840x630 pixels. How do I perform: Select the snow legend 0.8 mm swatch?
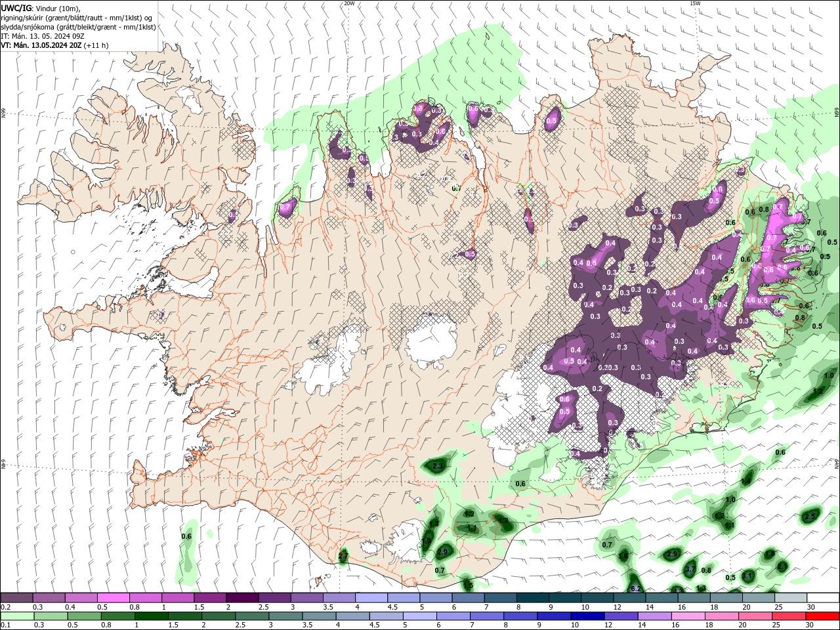(x=145, y=598)
